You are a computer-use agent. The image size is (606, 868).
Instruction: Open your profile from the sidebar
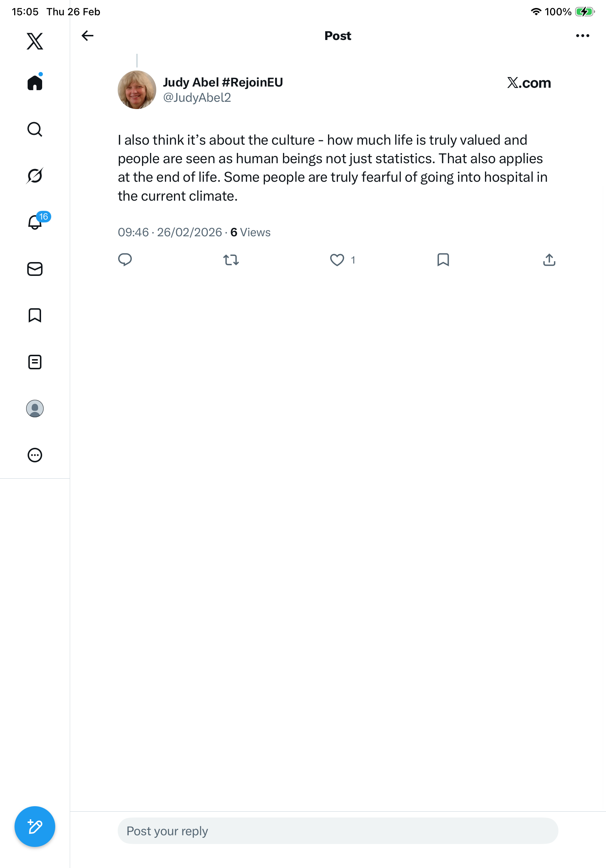click(35, 408)
